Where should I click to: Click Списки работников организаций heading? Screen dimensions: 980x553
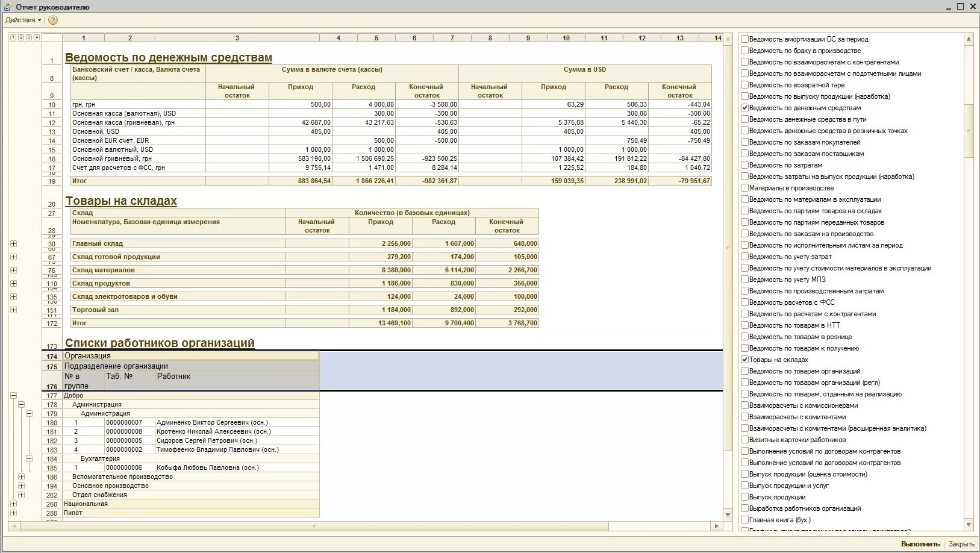[x=160, y=343]
